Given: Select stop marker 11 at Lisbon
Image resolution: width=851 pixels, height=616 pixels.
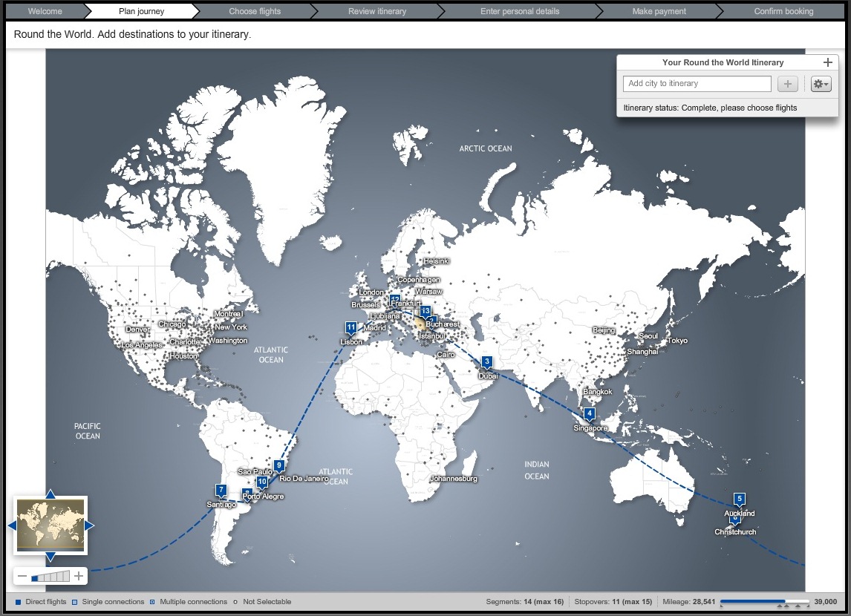Looking at the screenshot, I should coord(350,327).
